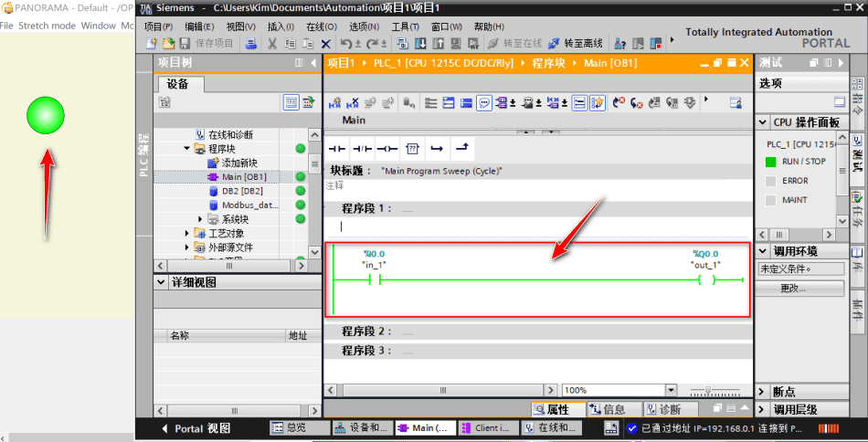Click the delete X toolbar icon
The height and width of the screenshot is (442, 868).
pos(326,44)
